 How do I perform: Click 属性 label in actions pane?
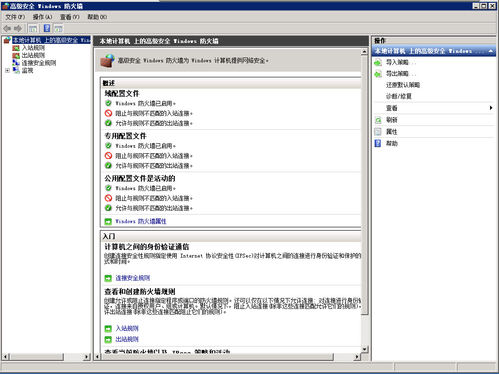(392, 132)
